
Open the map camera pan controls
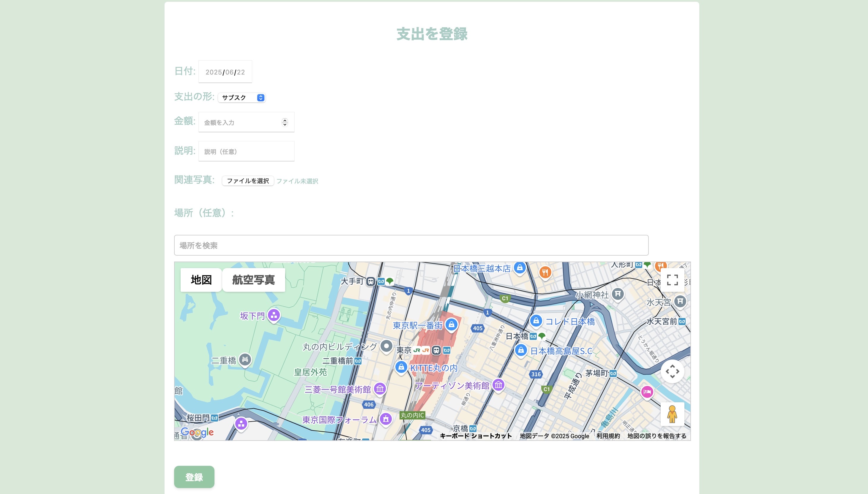(672, 371)
